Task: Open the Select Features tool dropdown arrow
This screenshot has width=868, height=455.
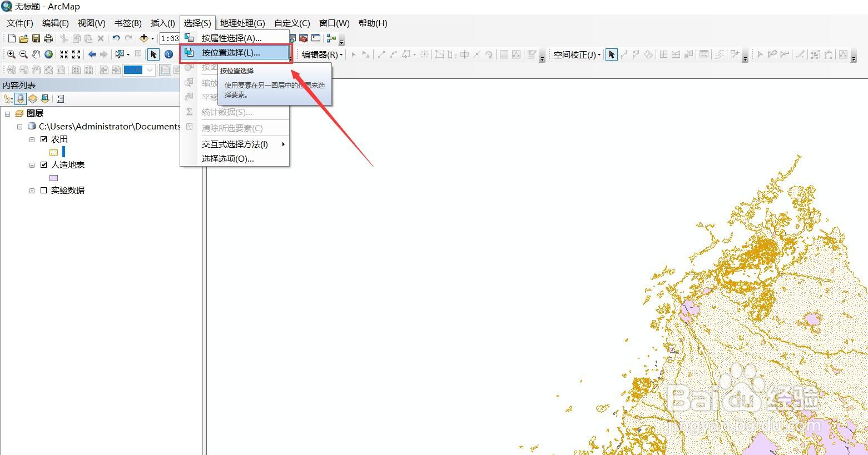Action: pyautogui.click(x=128, y=54)
